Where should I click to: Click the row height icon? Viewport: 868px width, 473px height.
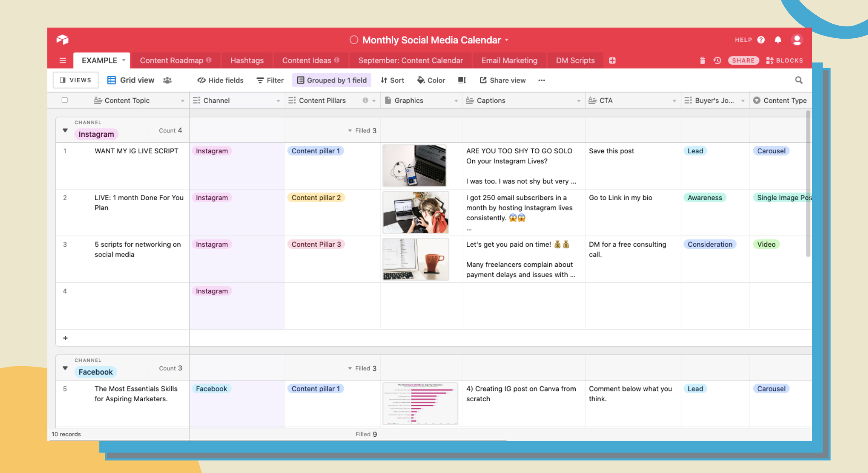point(462,80)
